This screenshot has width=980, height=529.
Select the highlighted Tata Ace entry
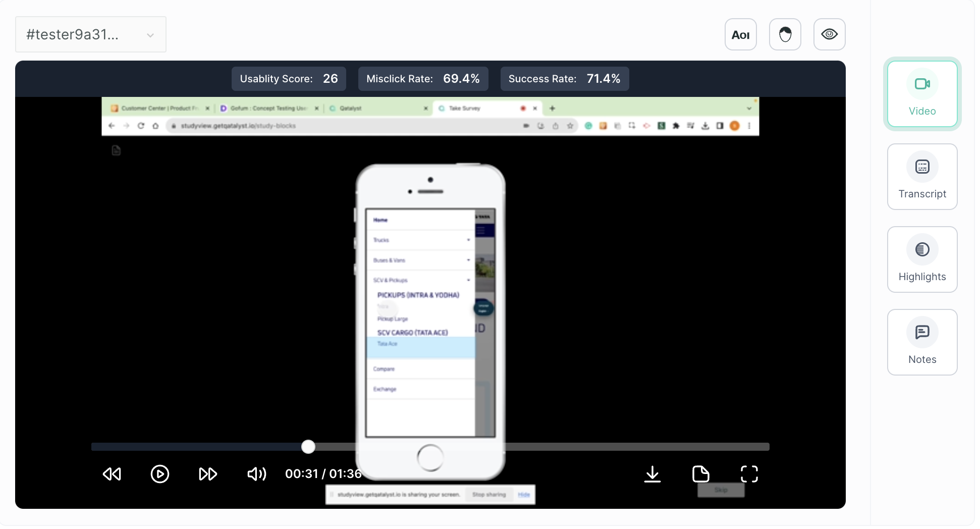click(x=420, y=347)
